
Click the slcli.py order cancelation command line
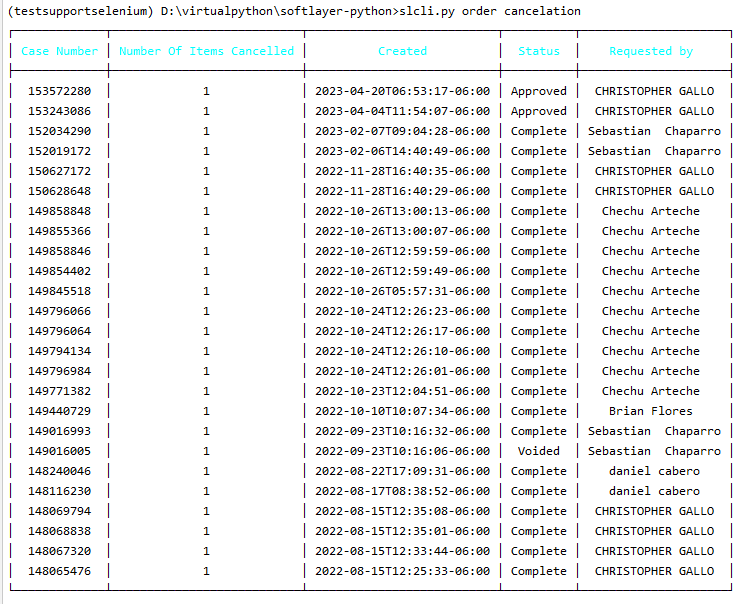click(490, 11)
